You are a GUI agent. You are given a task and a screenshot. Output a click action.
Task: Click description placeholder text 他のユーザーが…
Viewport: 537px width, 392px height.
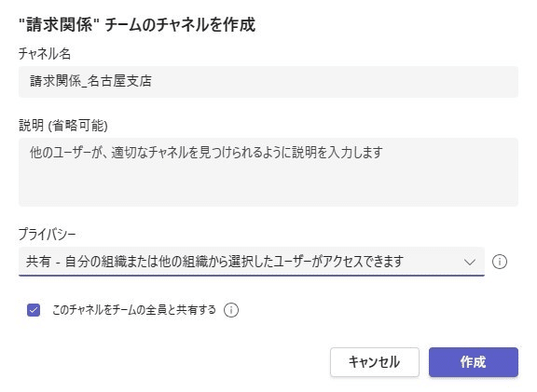(x=206, y=152)
